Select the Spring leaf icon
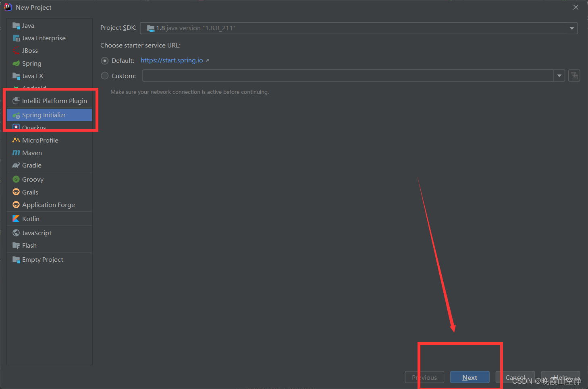 [x=16, y=64]
